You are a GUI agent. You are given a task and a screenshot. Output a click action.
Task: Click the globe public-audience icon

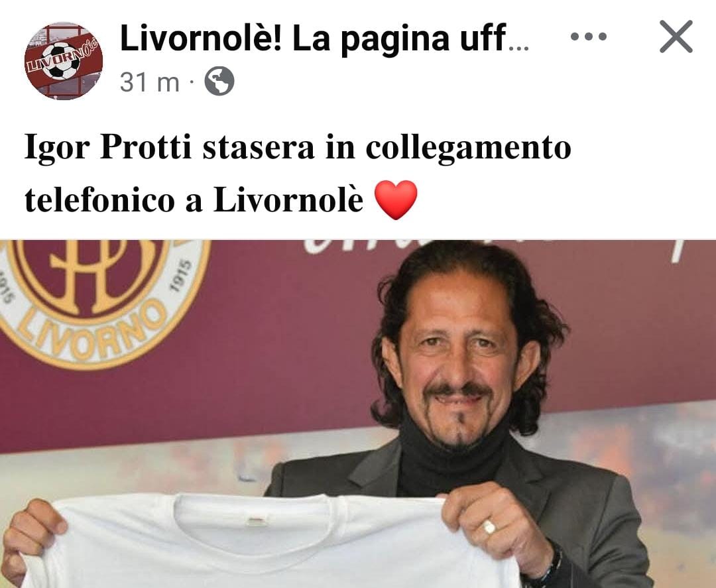pyautogui.click(x=219, y=82)
